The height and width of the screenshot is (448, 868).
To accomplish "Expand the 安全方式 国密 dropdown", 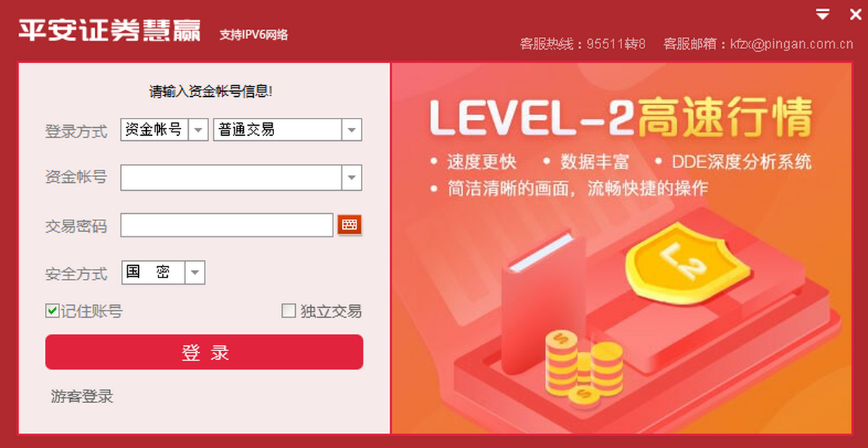I will 195,272.
